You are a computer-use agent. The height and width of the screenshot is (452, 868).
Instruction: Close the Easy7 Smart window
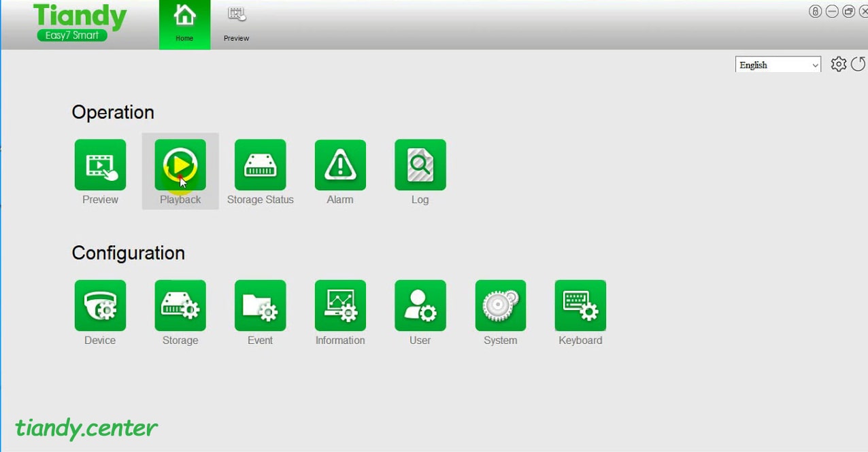(863, 12)
